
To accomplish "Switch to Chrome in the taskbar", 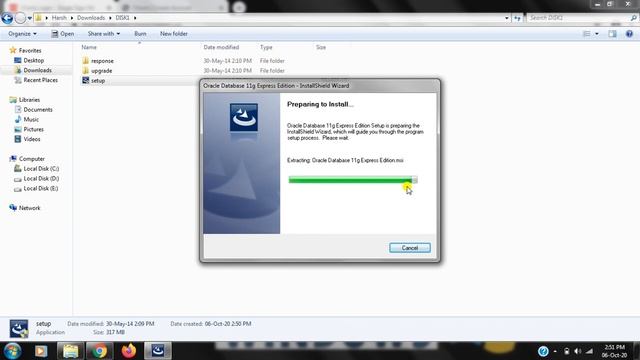I will (99, 351).
